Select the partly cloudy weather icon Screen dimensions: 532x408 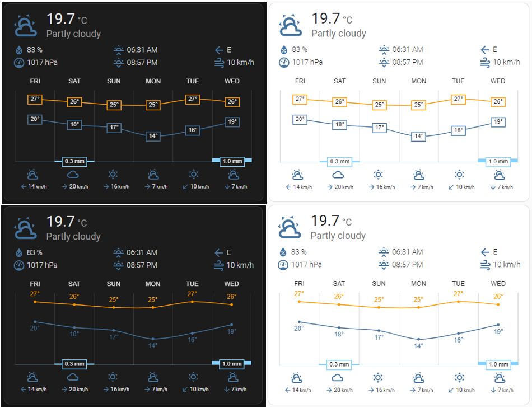coord(25,25)
